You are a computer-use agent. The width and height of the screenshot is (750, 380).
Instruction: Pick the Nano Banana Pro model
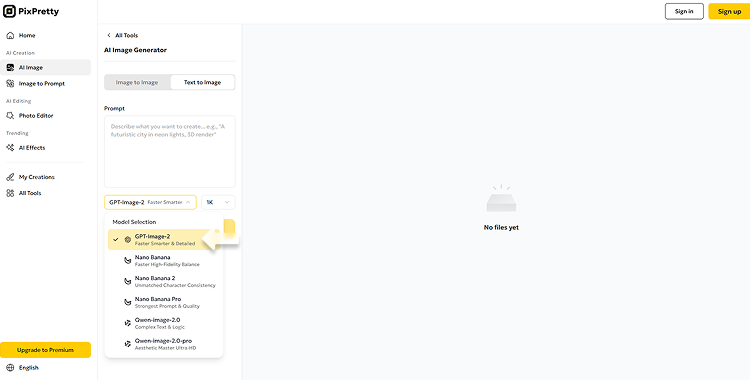click(164, 302)
